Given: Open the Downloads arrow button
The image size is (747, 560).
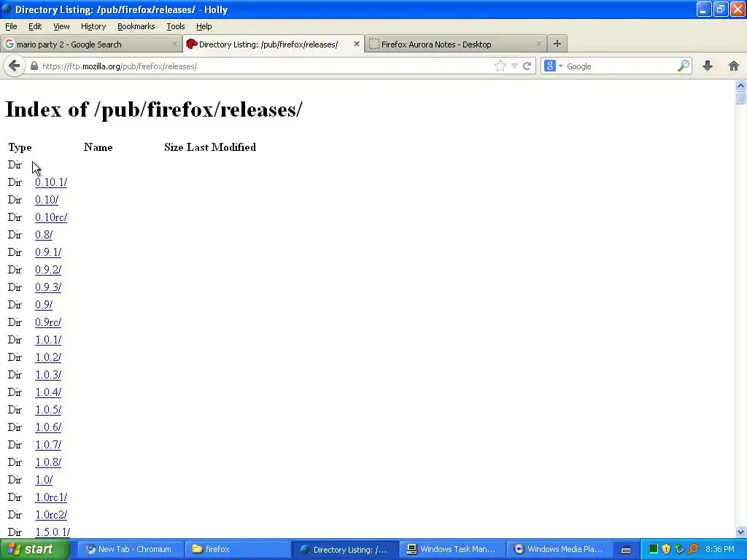Looking at the screenshot, I should click(x=708, y=66).
